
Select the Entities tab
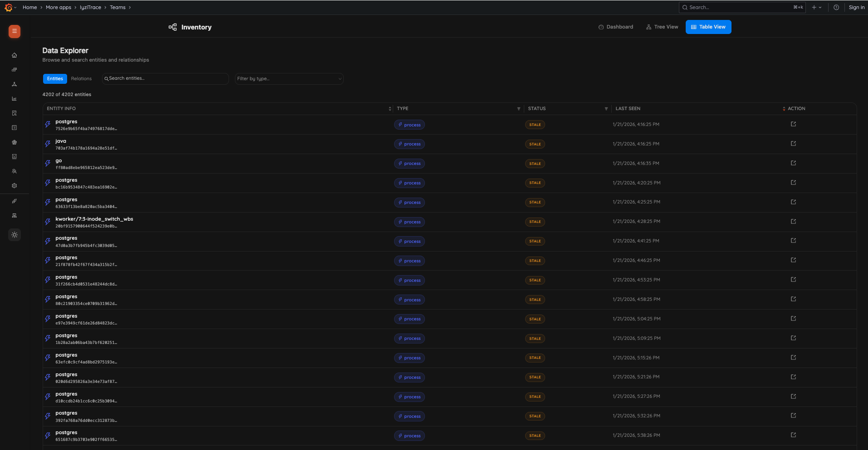click(x=54, y=78)
